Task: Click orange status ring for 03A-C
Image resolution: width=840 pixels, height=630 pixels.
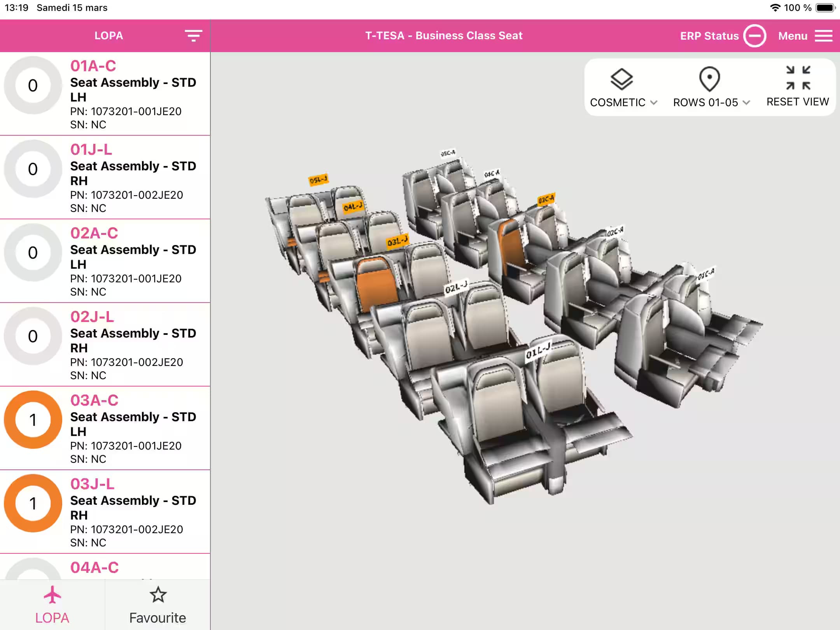Action: tap(33, 420)
